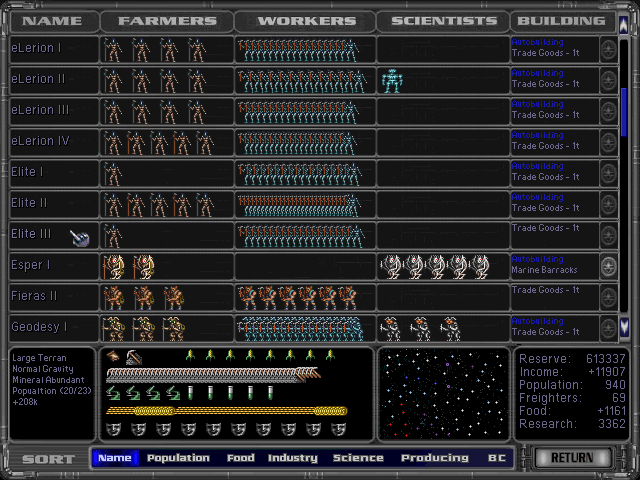Open colony Geodesy I by name
The height and width of the screenshot is (480, 640).
pyautogui.click(x=39, y=327)
